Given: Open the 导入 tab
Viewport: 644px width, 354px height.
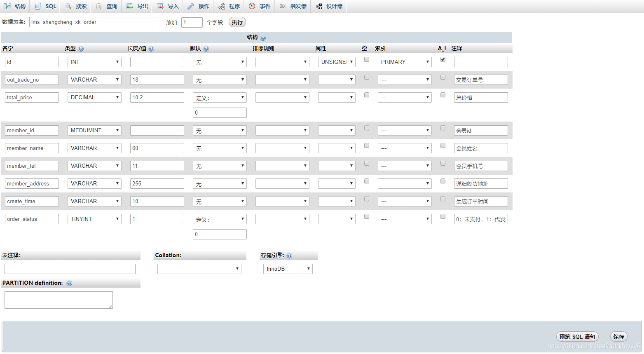Looking at the screenshot, I should (168, 6).
